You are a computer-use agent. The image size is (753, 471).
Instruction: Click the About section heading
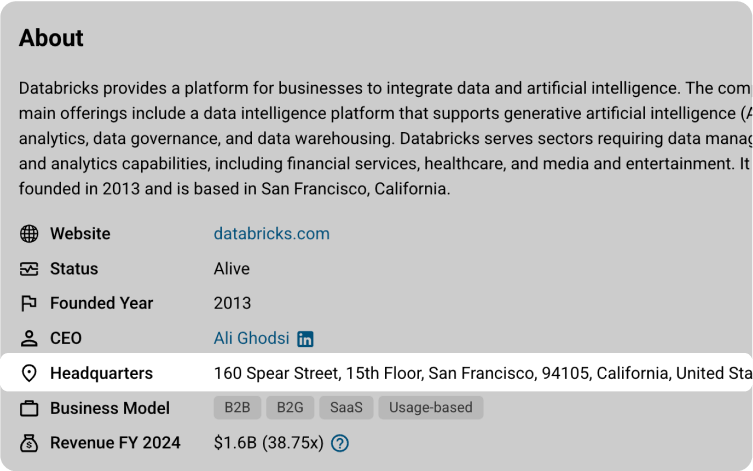[x=51, y=38]
